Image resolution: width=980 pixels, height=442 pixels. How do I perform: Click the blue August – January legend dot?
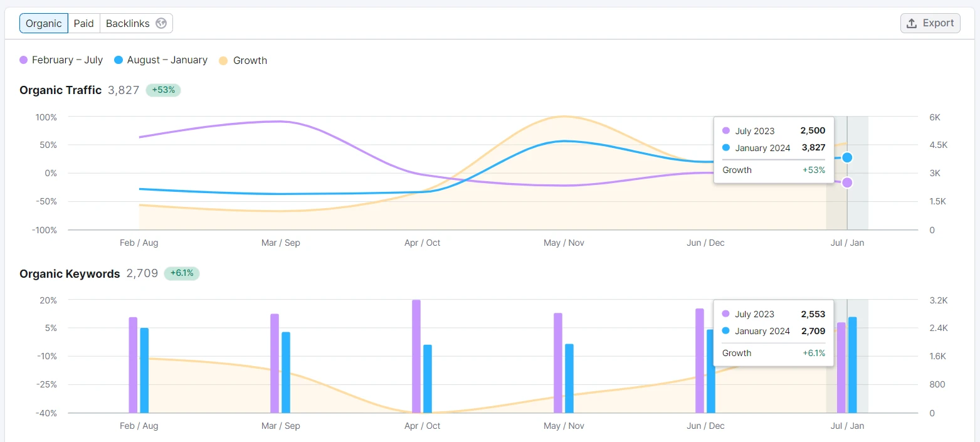pos(119,60)
